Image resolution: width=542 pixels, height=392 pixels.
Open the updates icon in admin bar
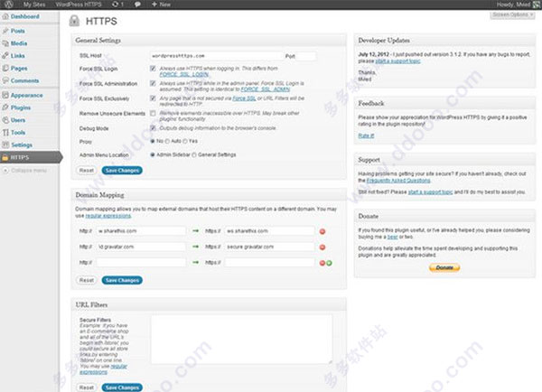(x=117, y=5)
